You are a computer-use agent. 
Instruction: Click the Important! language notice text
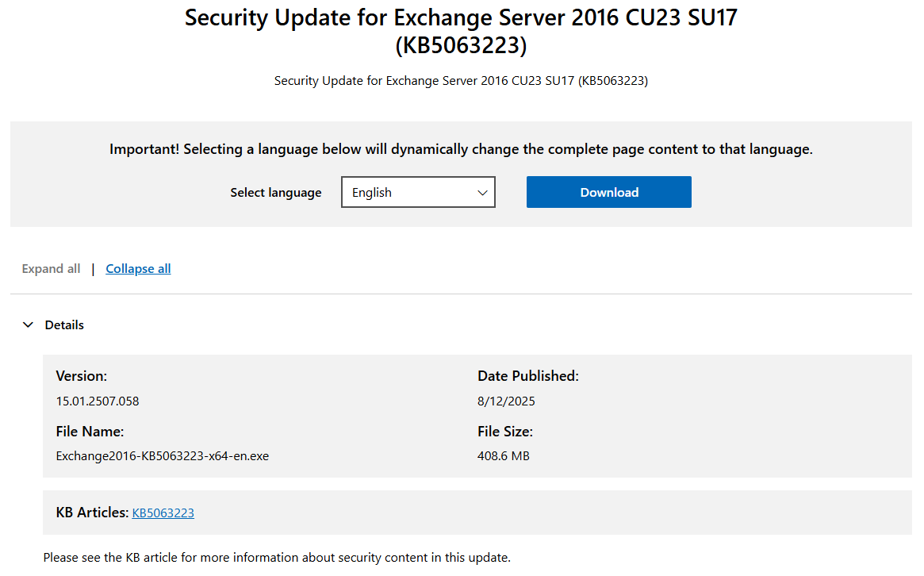(x=461, y=149)
